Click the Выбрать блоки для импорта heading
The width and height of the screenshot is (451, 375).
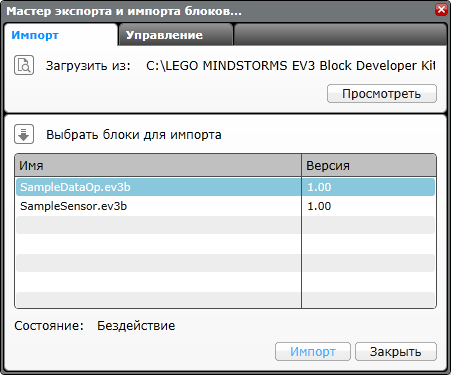(134, 135)
